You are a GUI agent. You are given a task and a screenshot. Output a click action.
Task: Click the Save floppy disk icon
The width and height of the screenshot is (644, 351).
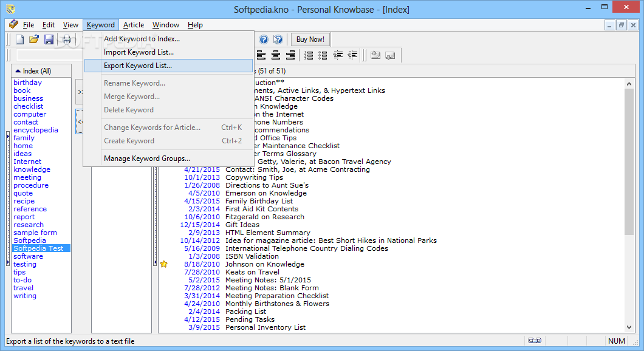click(49, 39)
